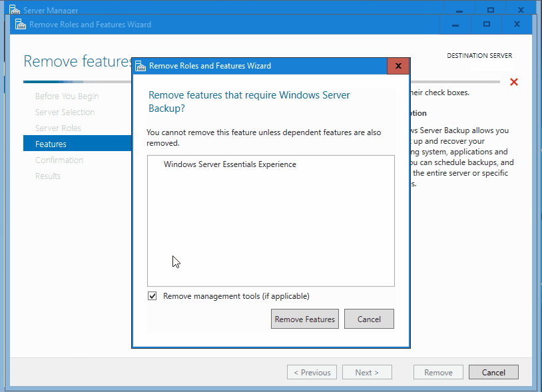Click the Remove Roles and Features Wizard title bar icon
This screenshot has height=392, width=542.
[19, 24]
